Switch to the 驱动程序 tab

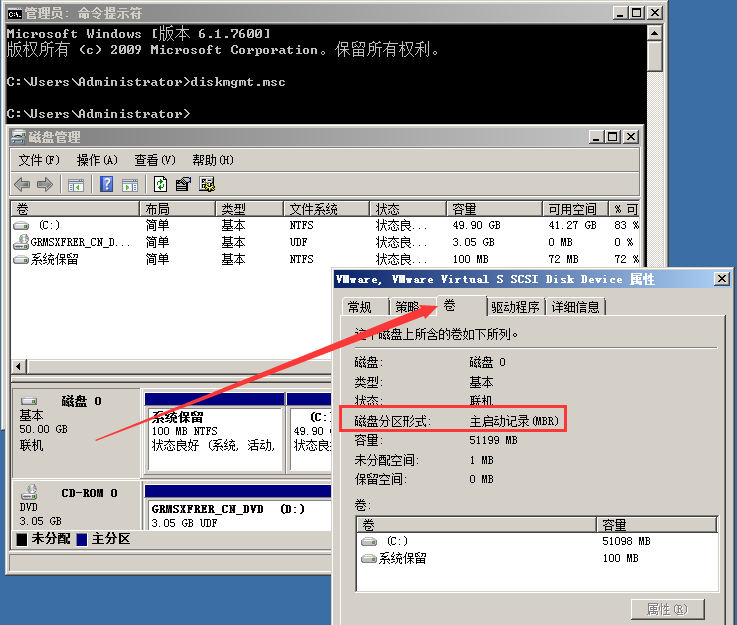point(515,307)
